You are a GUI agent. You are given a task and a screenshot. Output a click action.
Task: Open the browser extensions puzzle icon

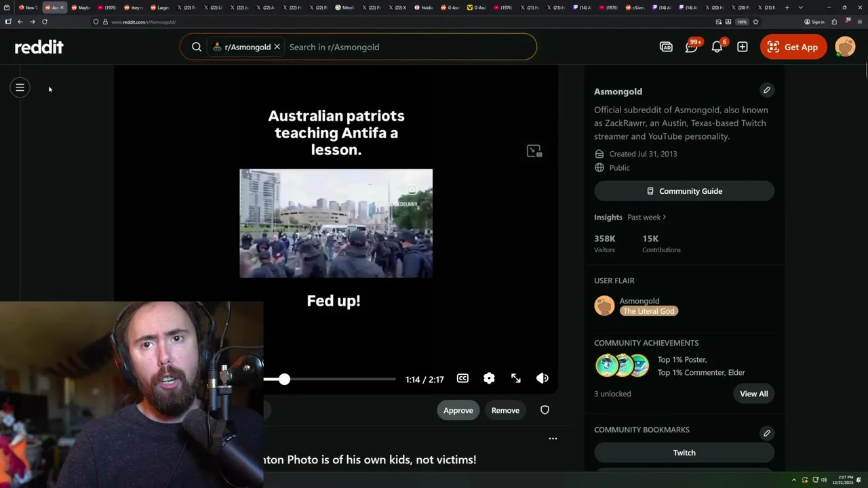(x=834, y=22)
